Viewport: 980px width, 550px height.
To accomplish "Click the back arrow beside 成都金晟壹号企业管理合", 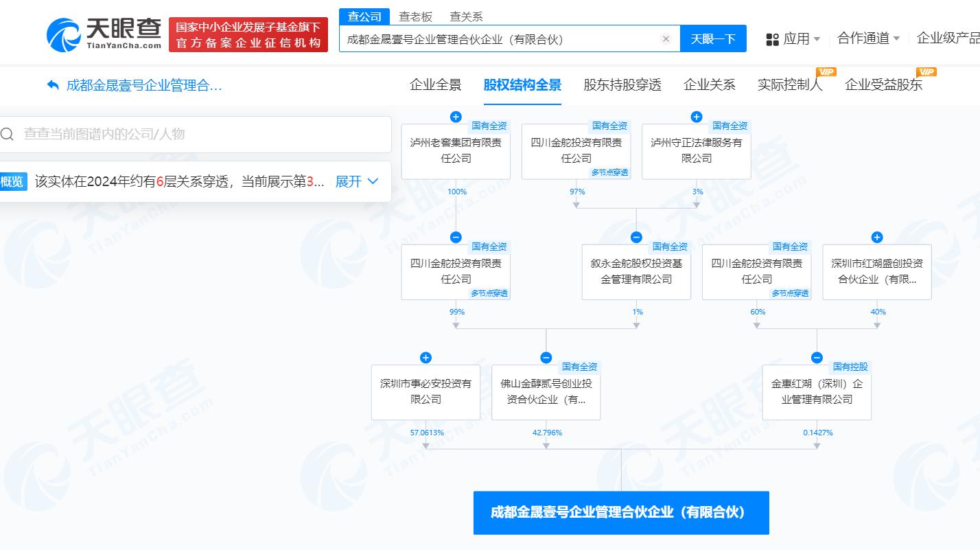I will 53,85.
